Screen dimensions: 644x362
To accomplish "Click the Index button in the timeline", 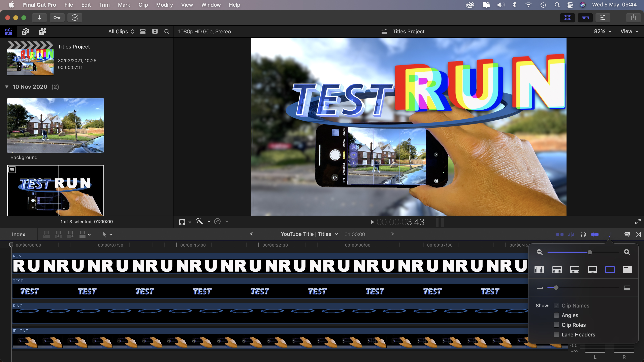I will point(18,234).
